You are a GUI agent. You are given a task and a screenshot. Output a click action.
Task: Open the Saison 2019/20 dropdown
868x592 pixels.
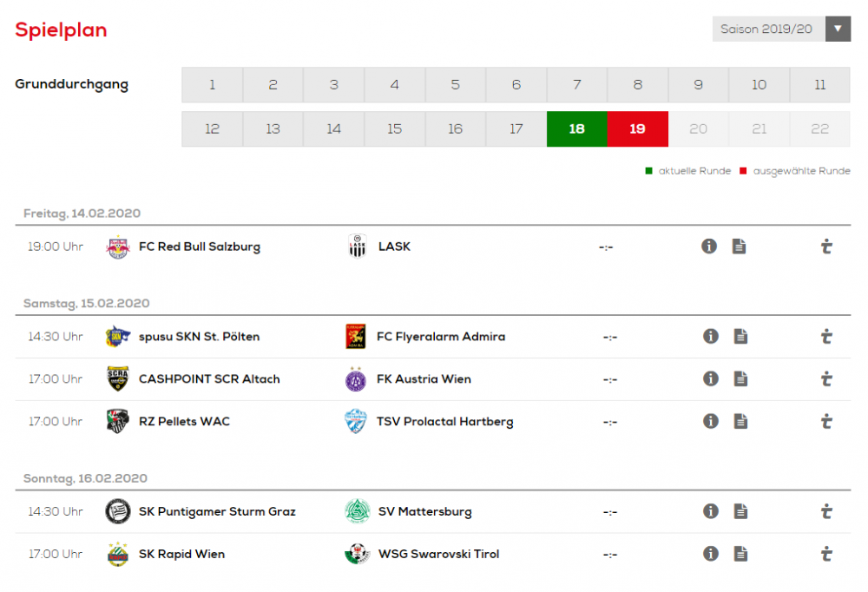tap(768, 30)
